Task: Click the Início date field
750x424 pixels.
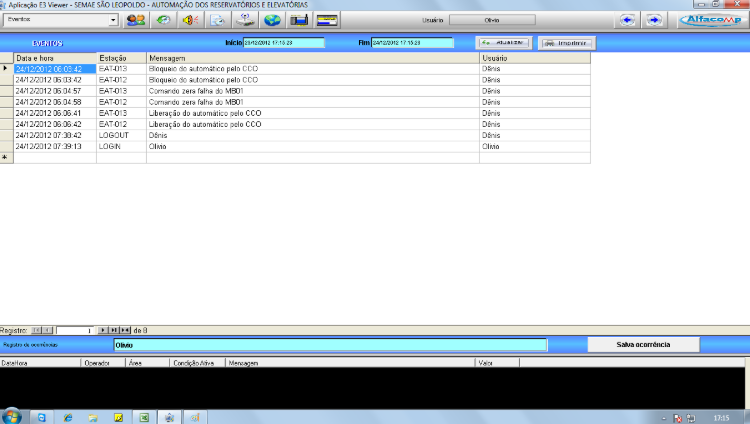Action: pos(284,43)
